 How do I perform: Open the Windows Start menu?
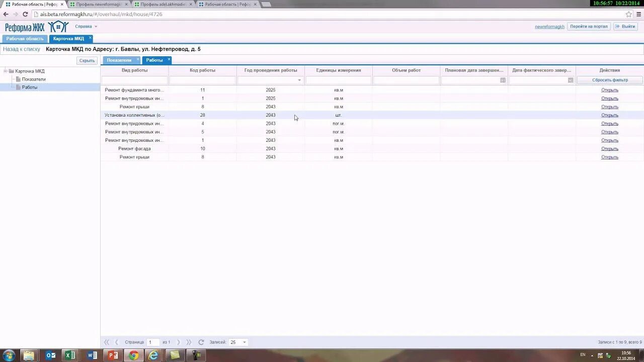9,355
